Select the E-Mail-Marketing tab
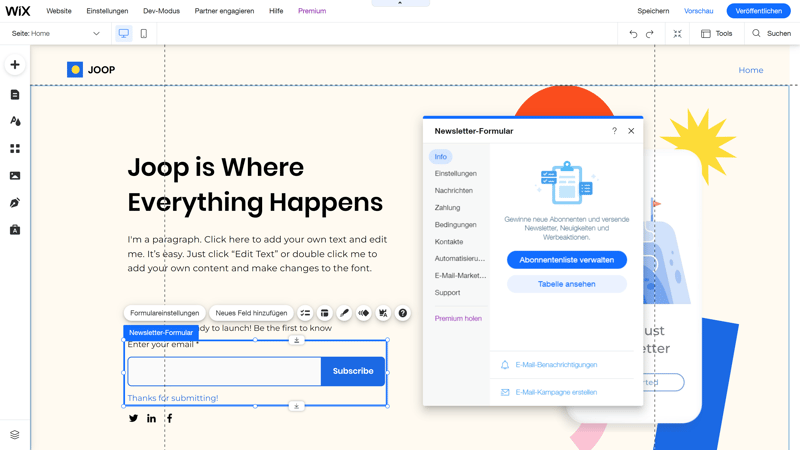The height and width of the screenshot is (450, 800). click(460, 275)
